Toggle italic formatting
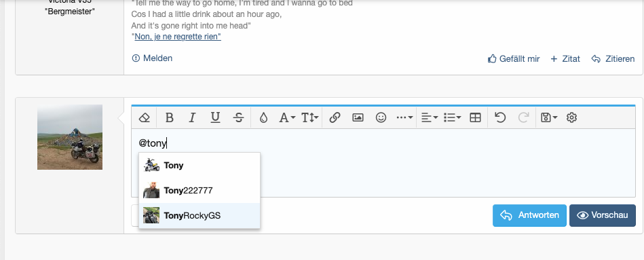Image resolution: width=644 pixels, height=260 pixels. [x=192, y=118]
